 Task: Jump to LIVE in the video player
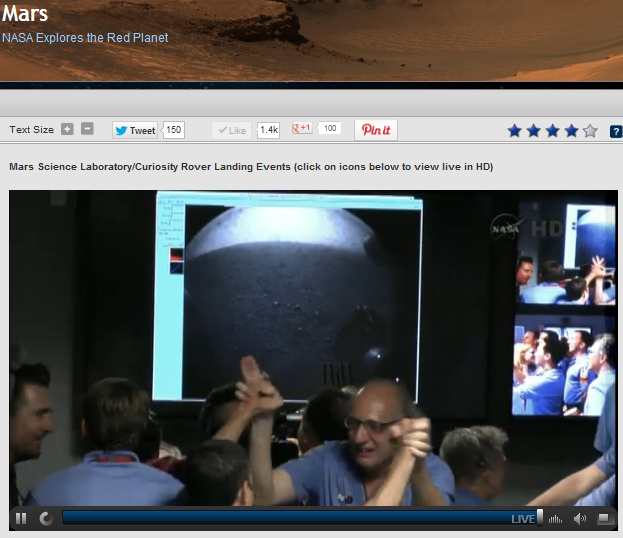point(523,519)
